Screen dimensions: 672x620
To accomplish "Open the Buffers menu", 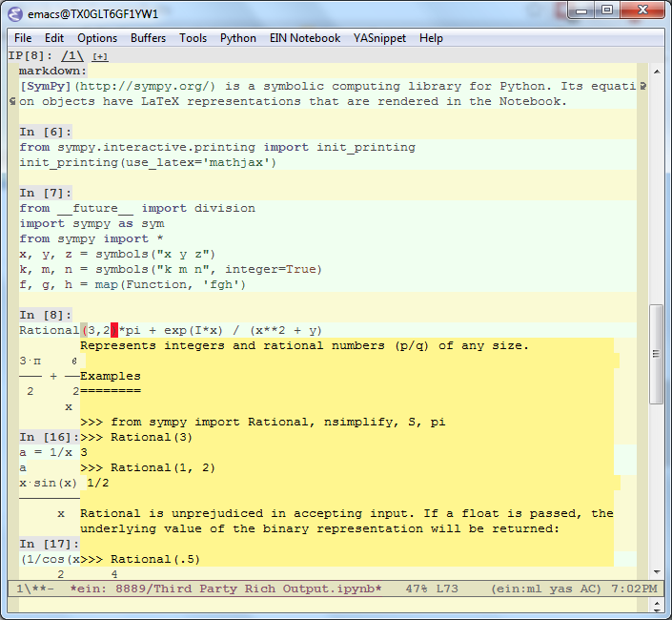I will (148, 38).
